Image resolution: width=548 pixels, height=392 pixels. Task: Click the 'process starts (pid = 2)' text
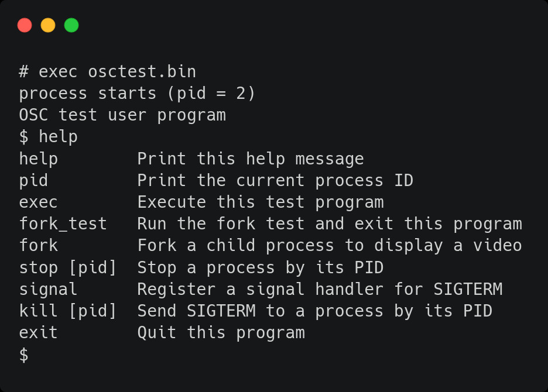point(136,93)
